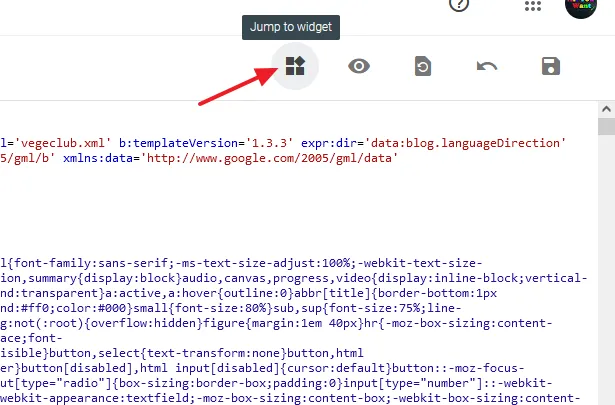The image size is (615, 405).
Task: Click the 'http://www.google.com/2005/gml/data' string
Action: pyautogui.click(x=269, y=158)
